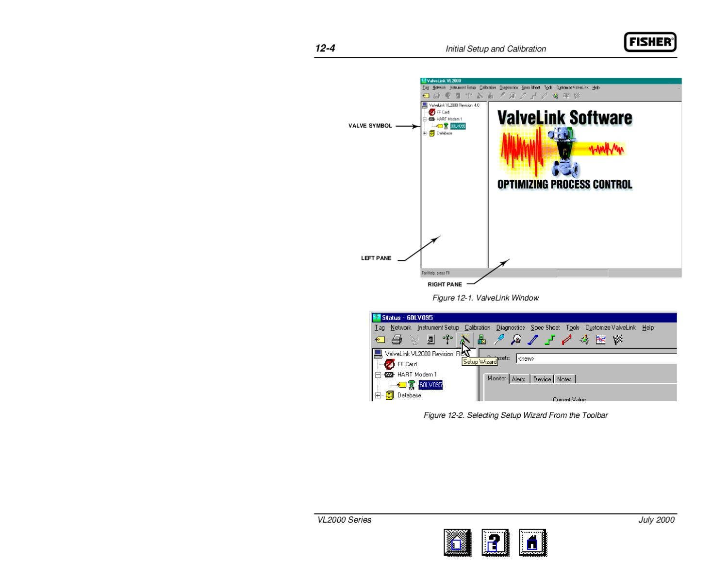Click the blue screwdriver icon in Status toolbar
Screen dimensions: 728x563
click(x=499, y=340)
